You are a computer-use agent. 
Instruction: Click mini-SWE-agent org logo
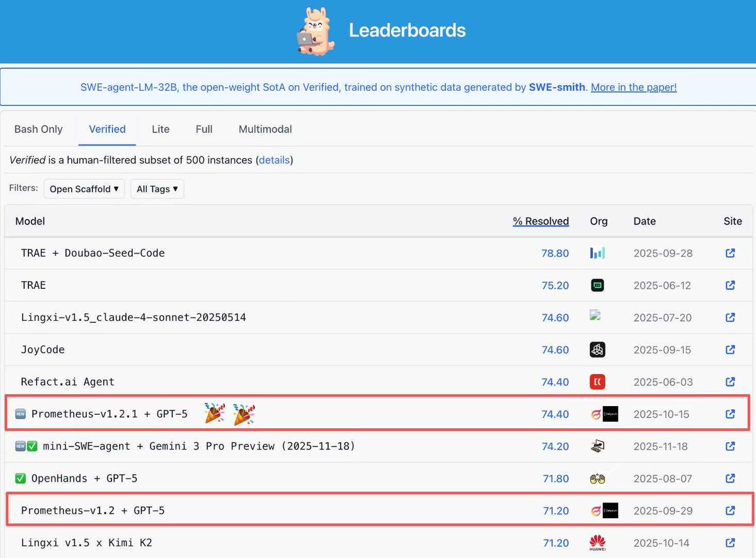coord(597,446)
